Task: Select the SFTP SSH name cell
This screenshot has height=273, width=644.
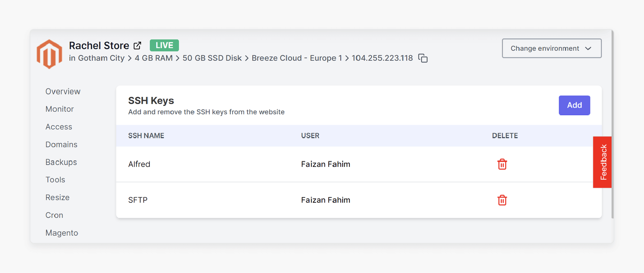Action: pos(138,200)
